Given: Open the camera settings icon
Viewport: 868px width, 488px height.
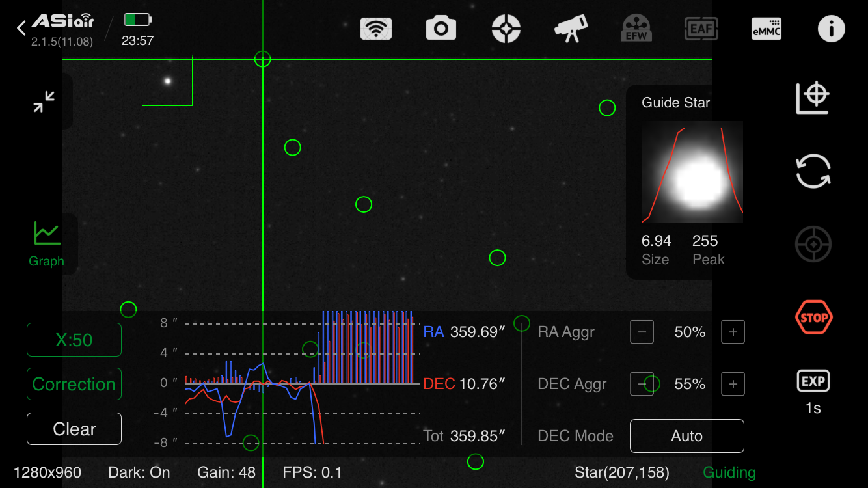Looking at the screenshot, I should 441,29.
